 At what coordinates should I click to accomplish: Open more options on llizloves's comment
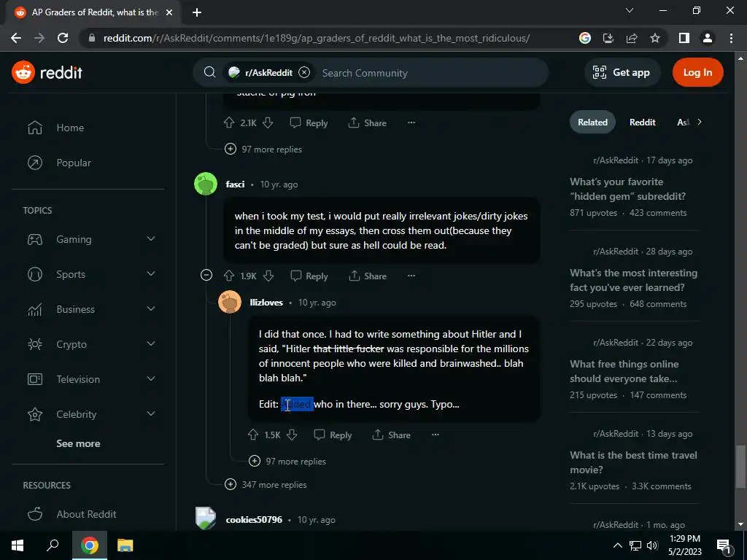[x=436, y=435]
